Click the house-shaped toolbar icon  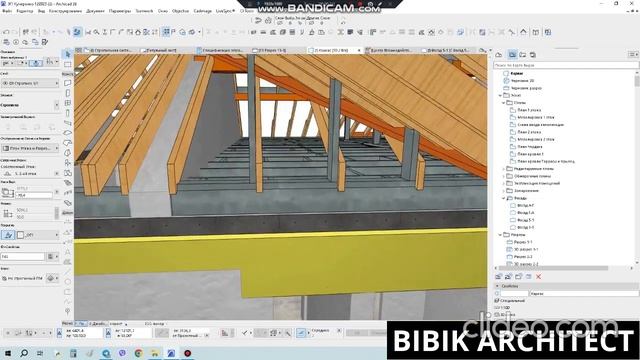click(138, 32)
